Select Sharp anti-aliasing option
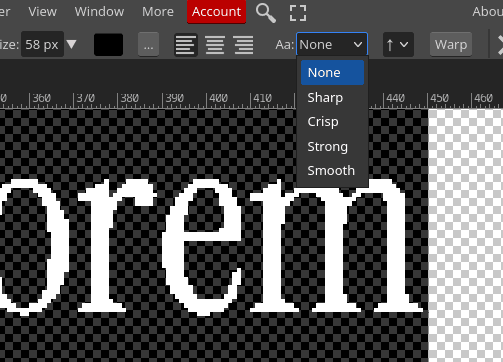 332,97
